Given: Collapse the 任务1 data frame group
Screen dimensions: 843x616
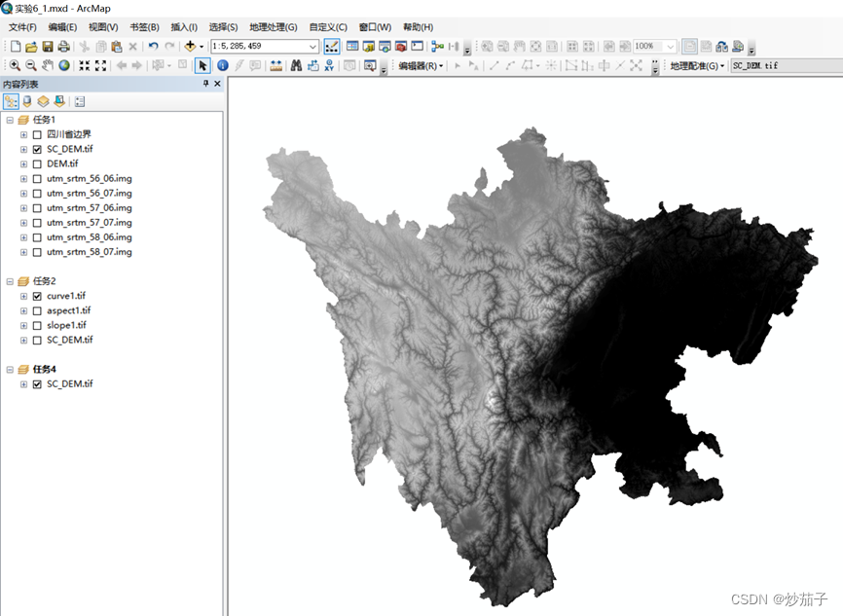Looking at the screenshot, I should pyautogui.click(x=10, y=120).
